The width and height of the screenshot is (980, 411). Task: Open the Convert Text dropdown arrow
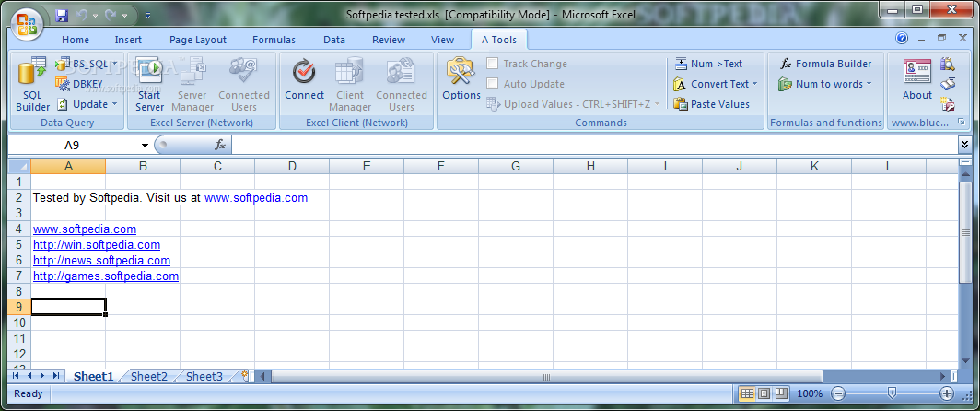(x=754, y=84)
